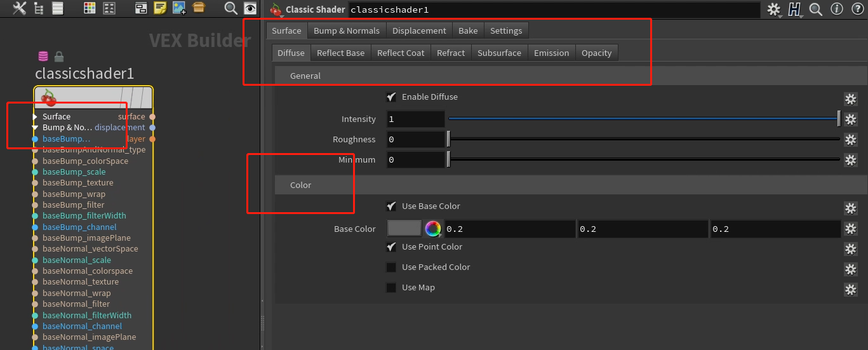Screen dimensions: 868x350
Task: Click the classicshader1 node name field
Action: (552, 10)
